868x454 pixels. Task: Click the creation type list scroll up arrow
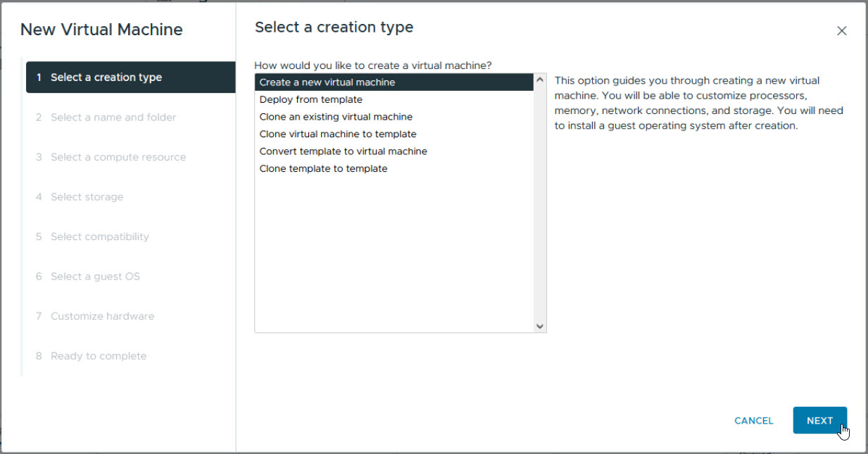point(540,80)
